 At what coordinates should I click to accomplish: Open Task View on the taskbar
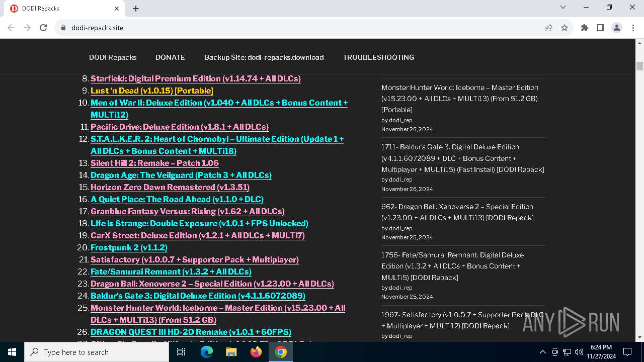pyautogui.click(x=181, y=352)
